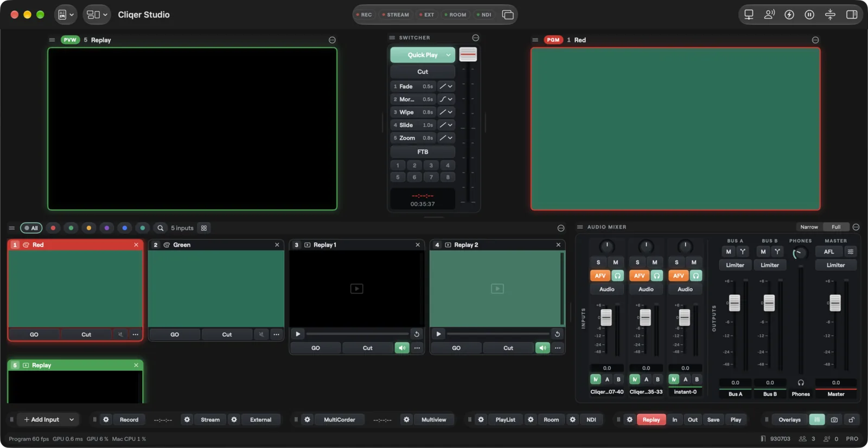Image resolution: width=868 pixels, height=448 pixels.
Task: Solo the Cliqer_35-33 audio channel
Action: click(637, 262)
